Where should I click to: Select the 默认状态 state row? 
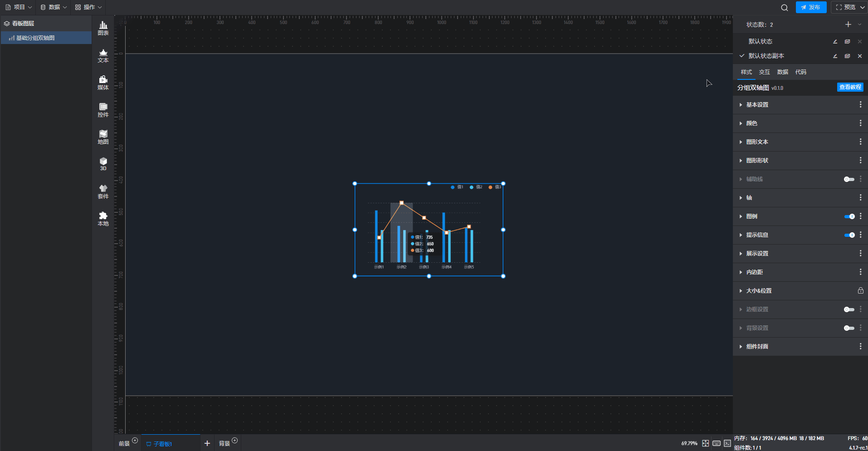pyautogui.click(x=760, y=41)
